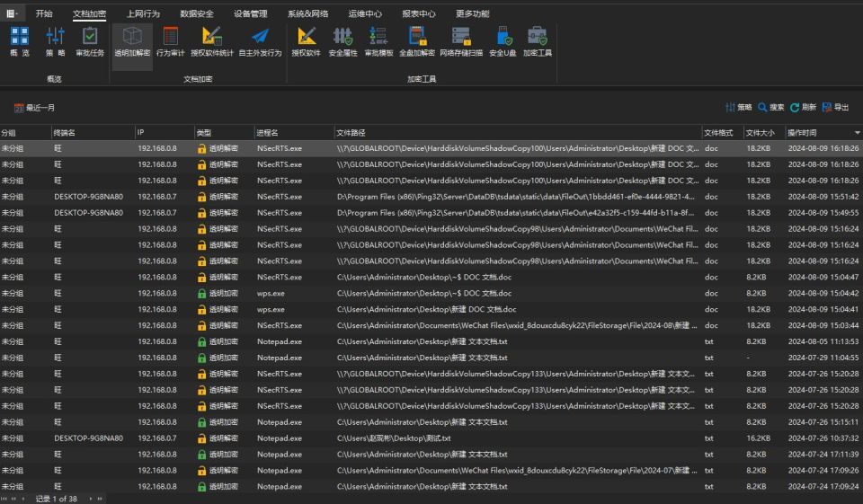Sort by the 文件格式 column header

(723, 133)
